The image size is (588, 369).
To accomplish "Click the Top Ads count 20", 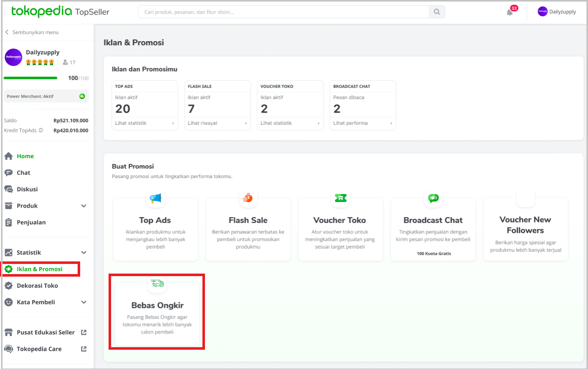I will click(x=123, y=109).
